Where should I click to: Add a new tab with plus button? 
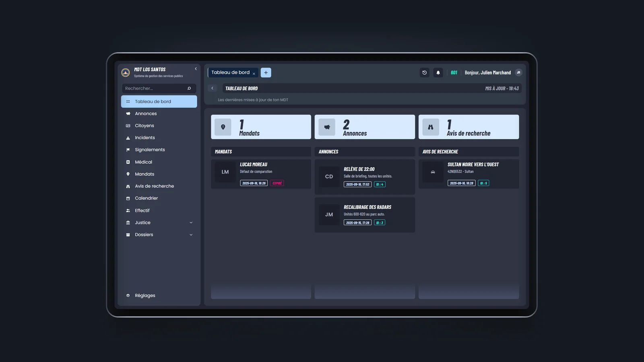[266, 72]
